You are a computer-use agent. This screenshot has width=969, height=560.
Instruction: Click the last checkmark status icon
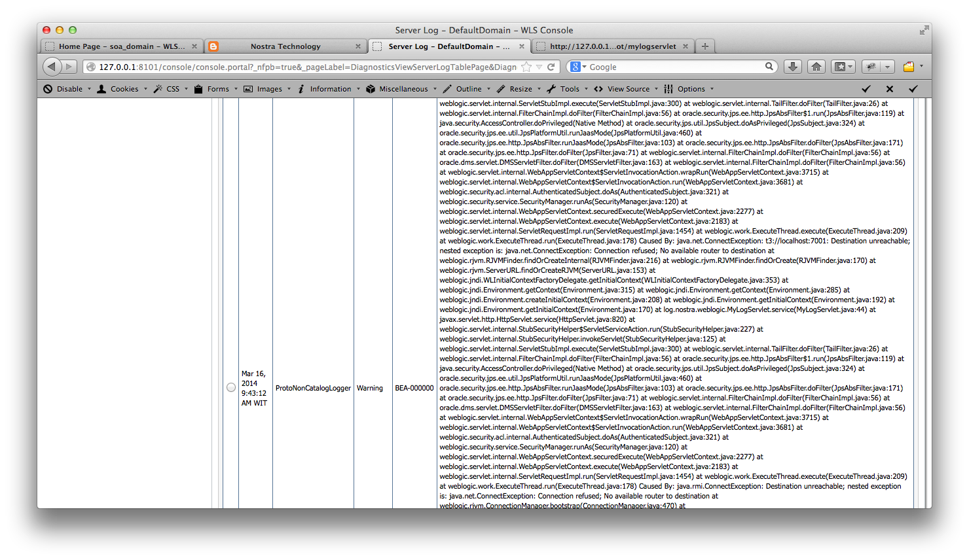click(x=913, y=89)
